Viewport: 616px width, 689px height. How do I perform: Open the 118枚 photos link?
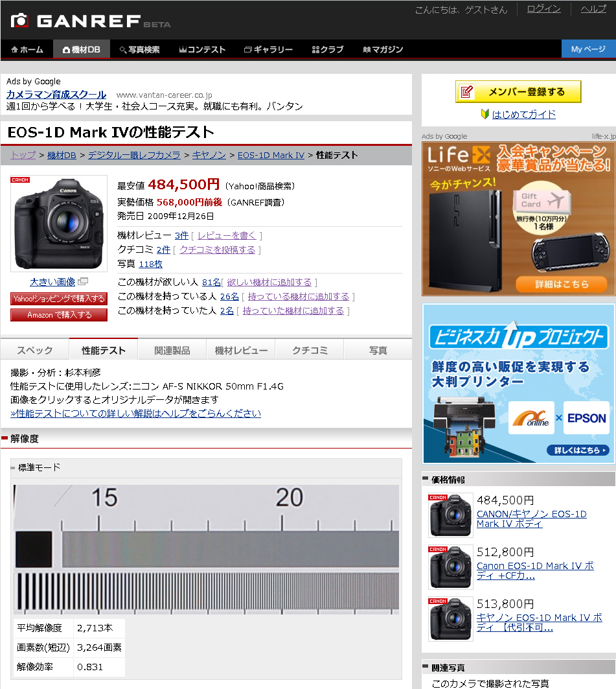tap(152, 264)
